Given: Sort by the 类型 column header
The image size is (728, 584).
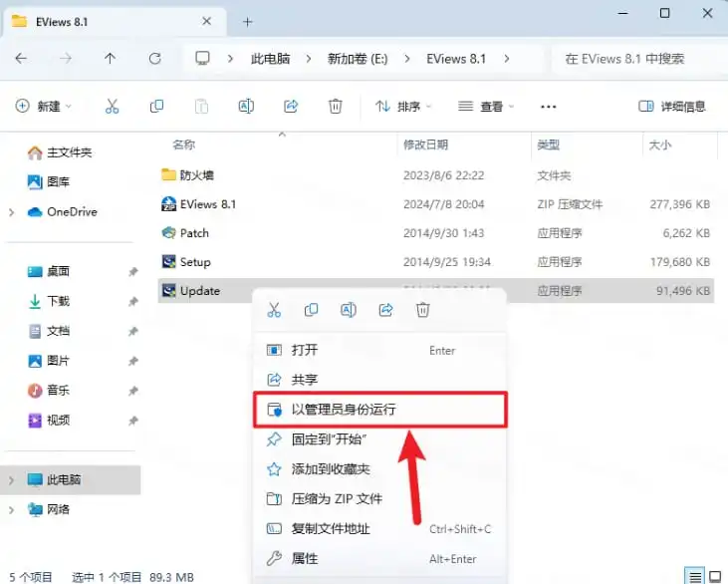Looking at the screenshot, I should (549, 145).
